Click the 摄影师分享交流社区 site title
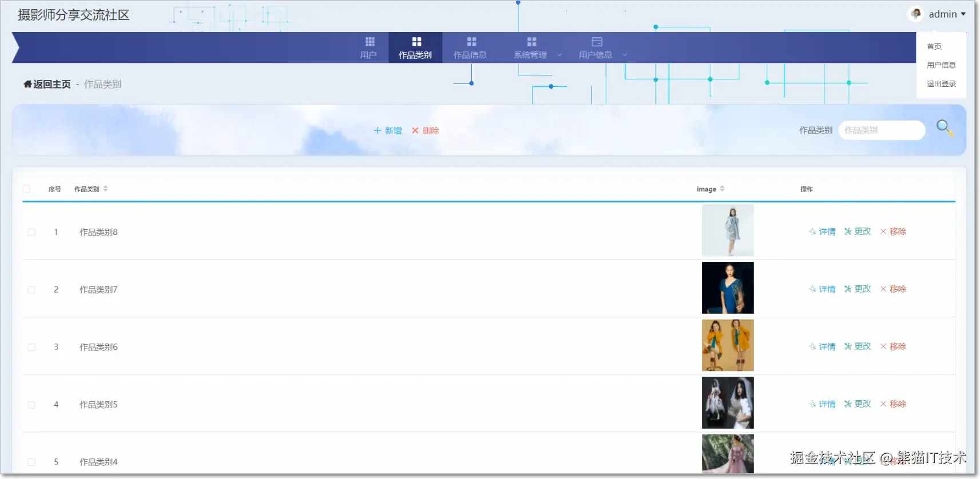The width and height of the screenshot is (980, 479). 73,15
